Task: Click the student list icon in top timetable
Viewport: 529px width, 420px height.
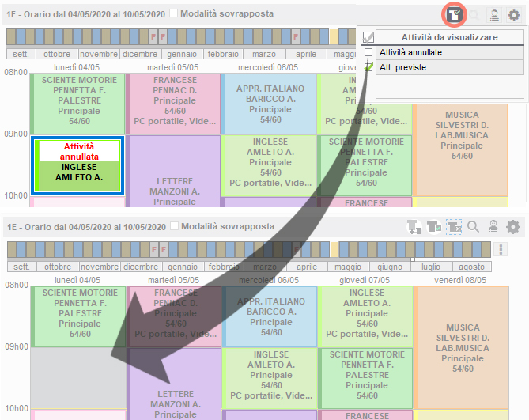Action: pos(494,15)
